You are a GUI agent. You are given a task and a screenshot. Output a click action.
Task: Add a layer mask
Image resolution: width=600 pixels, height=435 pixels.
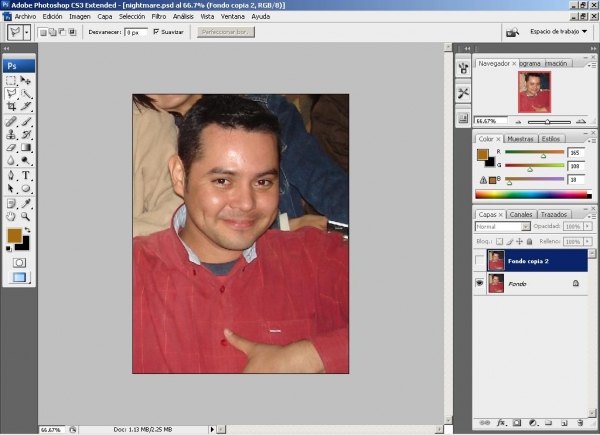(x=517, y=423)
